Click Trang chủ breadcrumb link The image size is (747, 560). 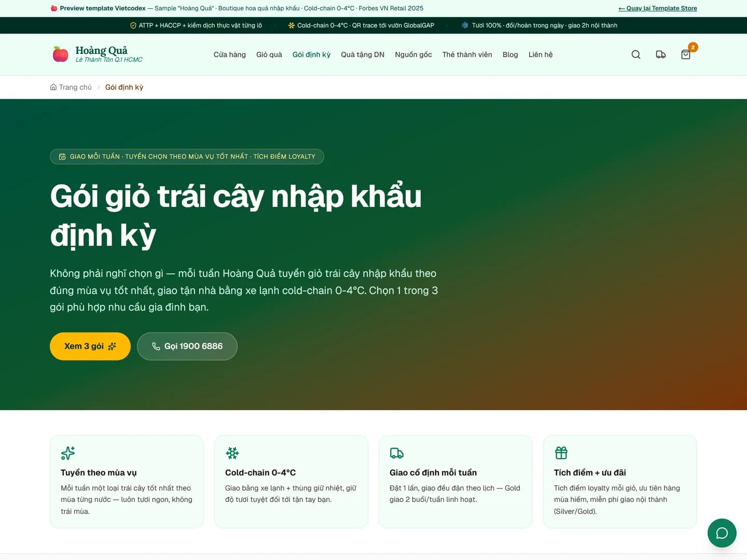tap(75, 87)
